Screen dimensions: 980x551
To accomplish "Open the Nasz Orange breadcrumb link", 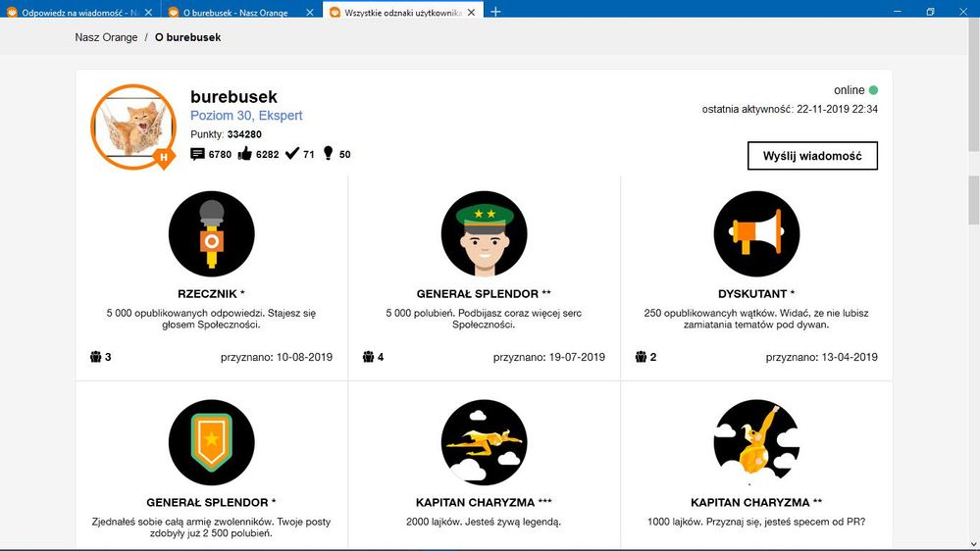I will pyautogui.click(x=106, y=37).
